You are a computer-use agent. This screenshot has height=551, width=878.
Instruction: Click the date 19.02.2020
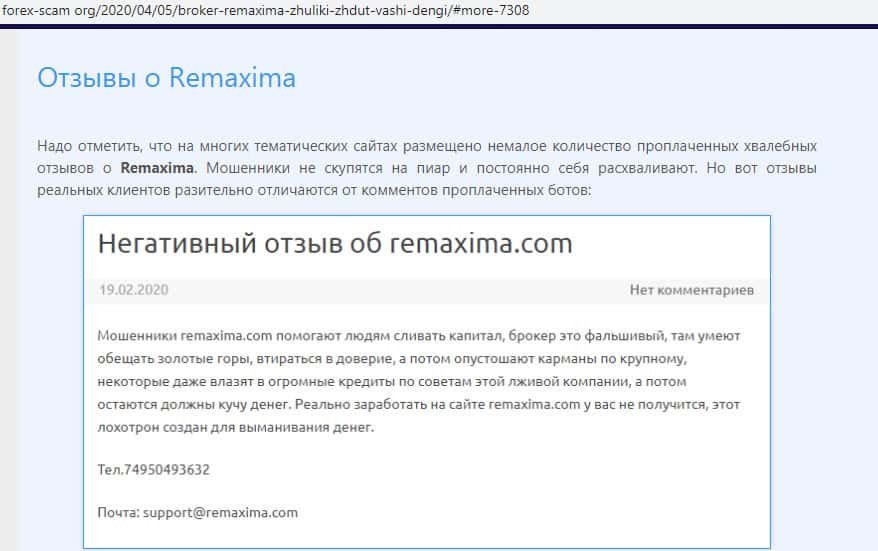tap(134, 289)
